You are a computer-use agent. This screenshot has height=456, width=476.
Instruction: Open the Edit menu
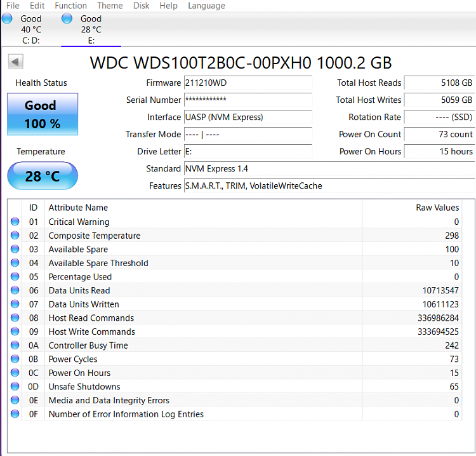[x=37, y=6]
